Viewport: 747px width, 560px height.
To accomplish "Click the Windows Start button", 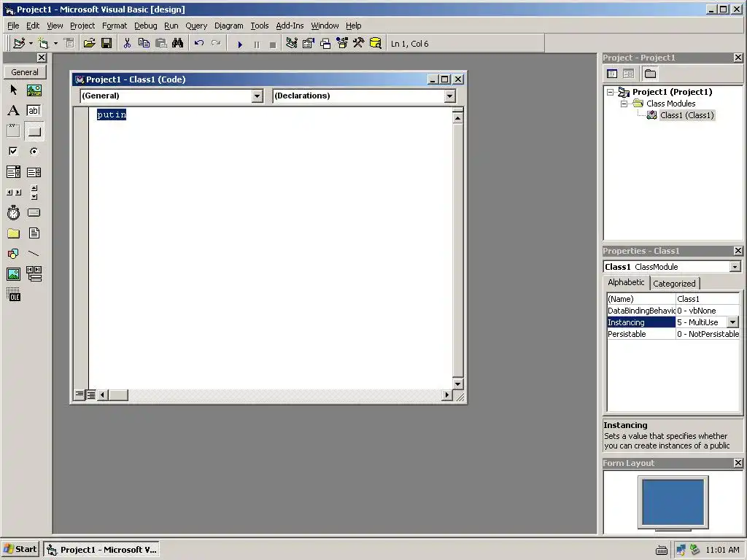I will (20, 550).
